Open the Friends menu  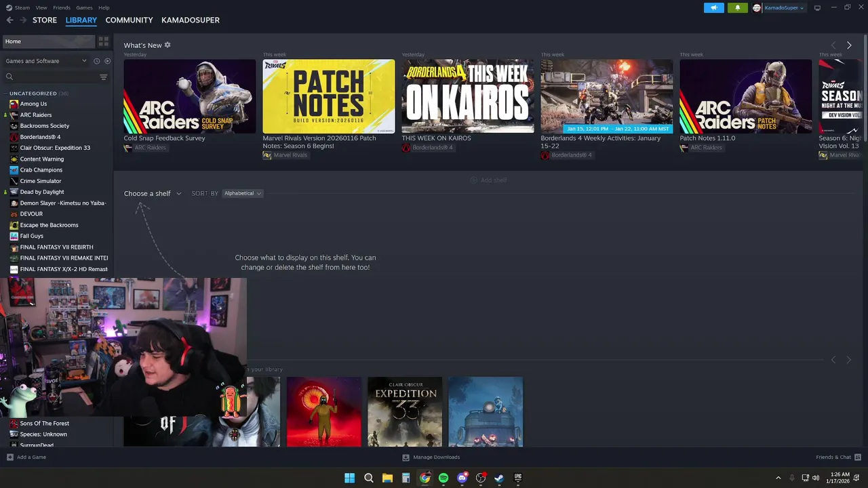(62, 7)
